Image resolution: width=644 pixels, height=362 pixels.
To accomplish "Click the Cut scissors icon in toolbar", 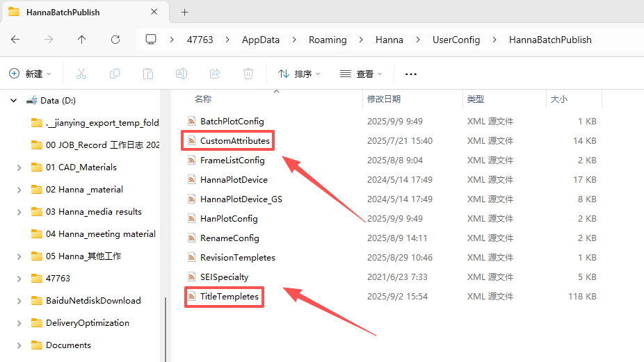I will point(81,74).
